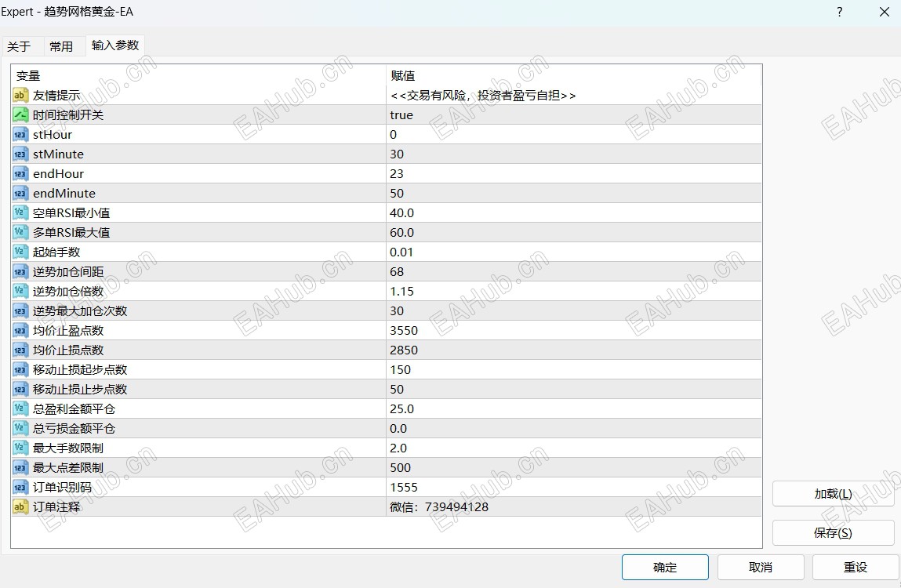
Task: Click the double icon beside 起始手数
Action: [20, 252]
